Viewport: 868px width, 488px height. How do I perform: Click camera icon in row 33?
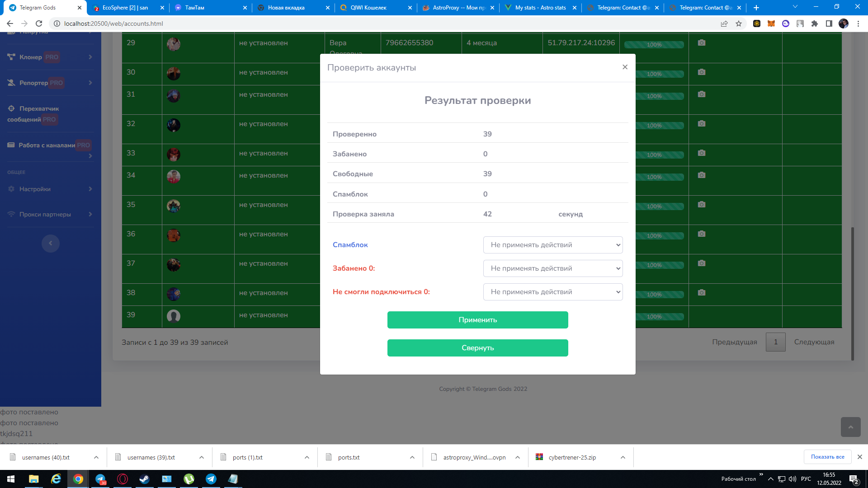pos(701,153)
